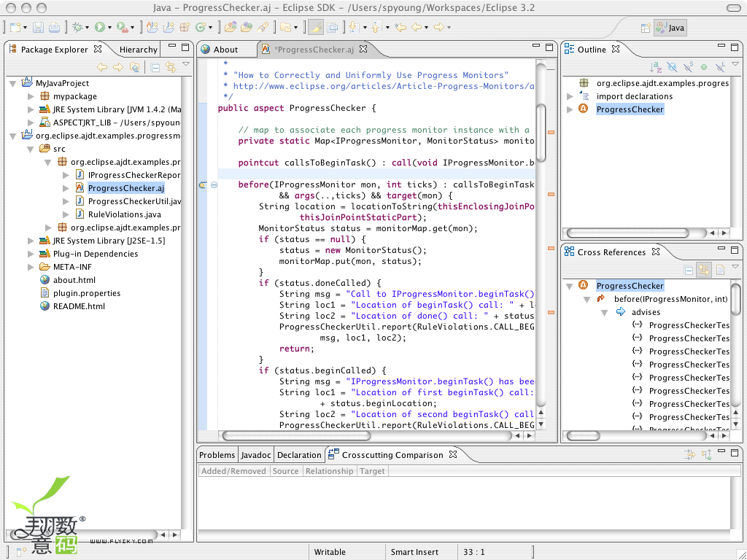Screen dimensions: 747x560
Task: Click the External Tools run icon
Action: pyautogui.click(x=123, y=28)
